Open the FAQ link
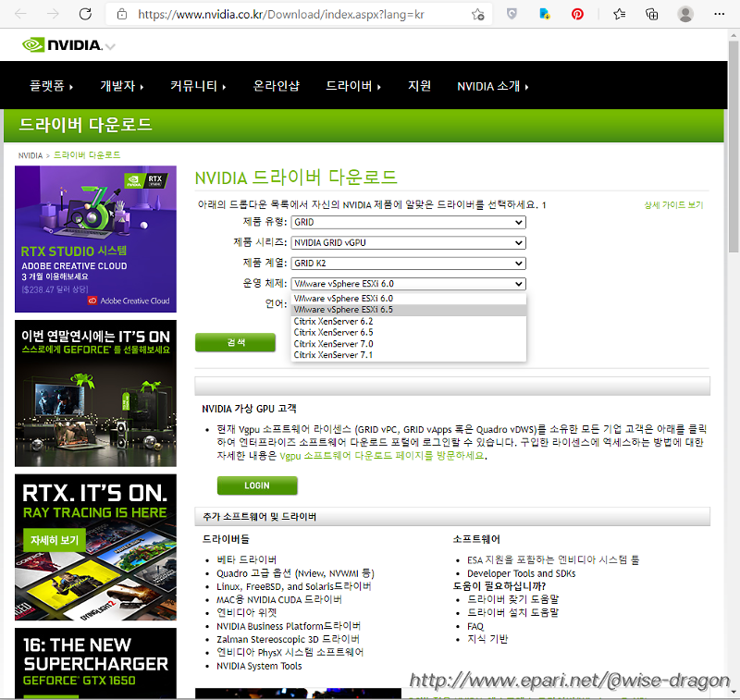740x700 pixels. (x=475, y=626)
